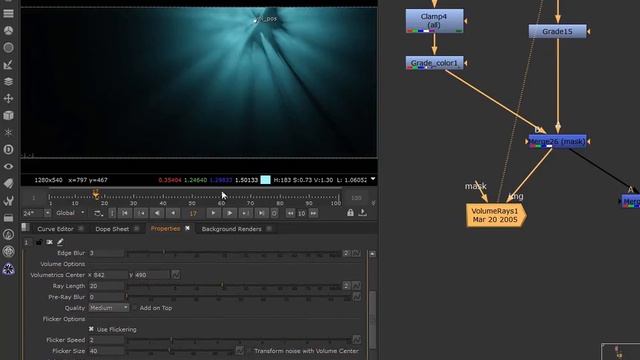Click the current frame field showing 17
Image resolution: width=640 pixels, height=360 pixels.
click(193, 213)
